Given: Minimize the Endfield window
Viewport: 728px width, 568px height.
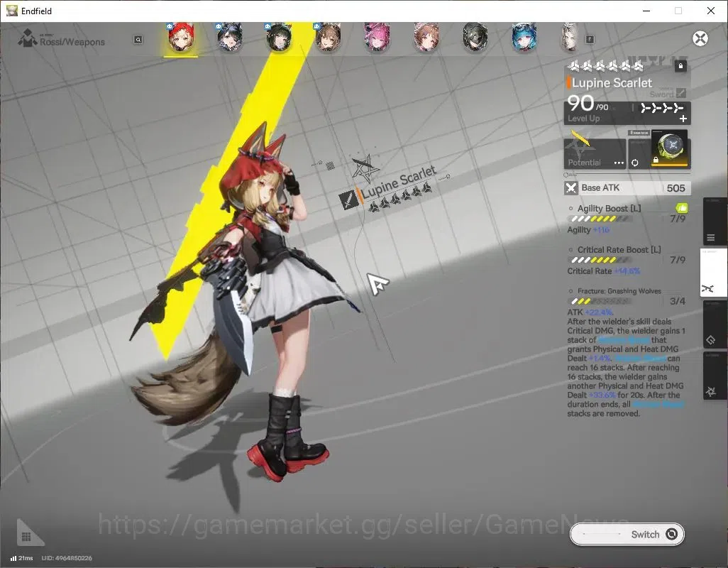Looking at the screenshot, I should [x=646, y=11].
